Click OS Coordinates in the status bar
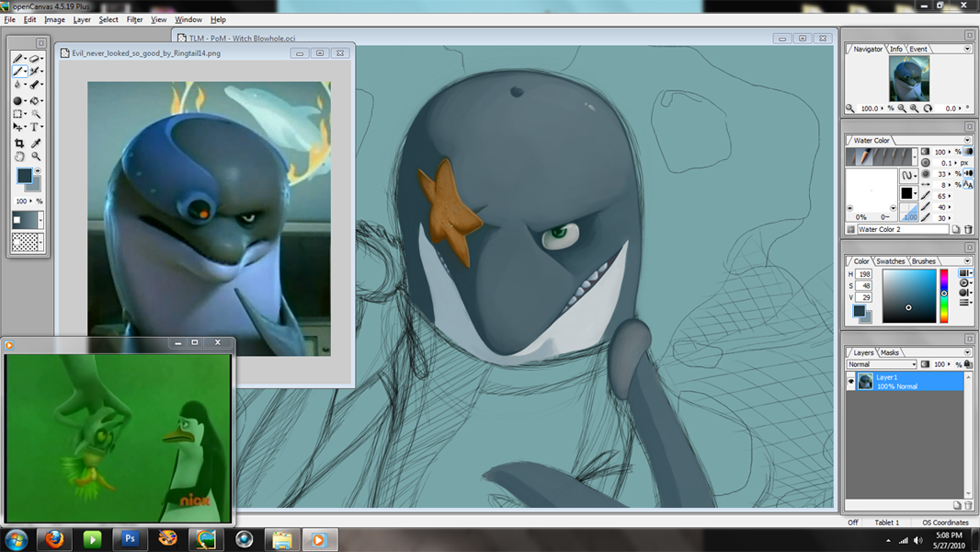The image size is (980, 552). pos(945,522)
